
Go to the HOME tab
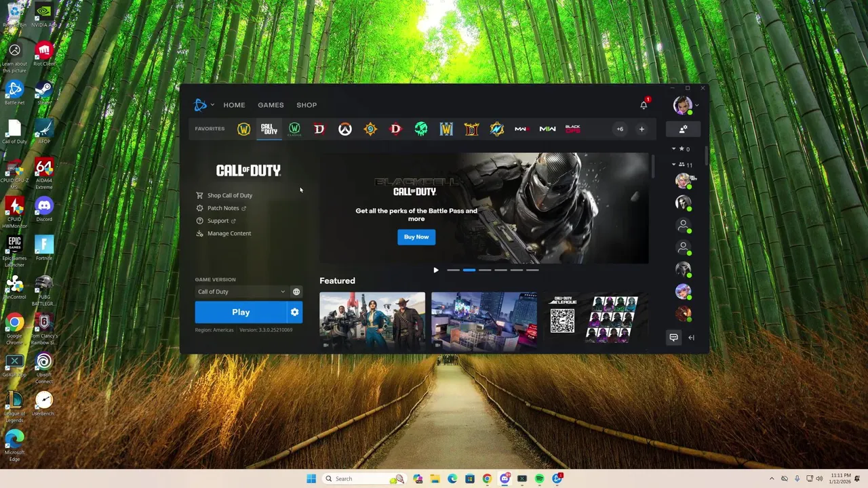tap(234, 105)
